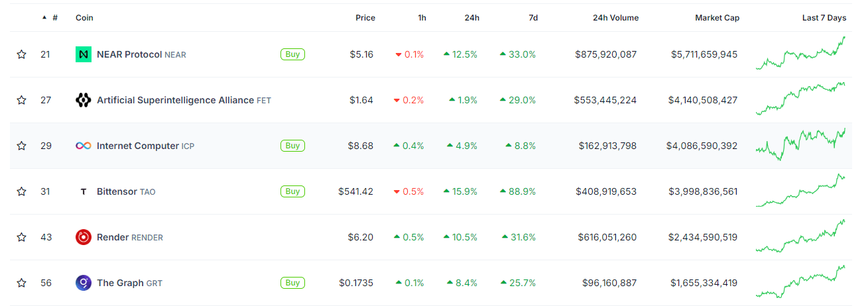Toggle favorite star for Bittensor
Screen dimensions: 868x306
[x=21, y=191]
